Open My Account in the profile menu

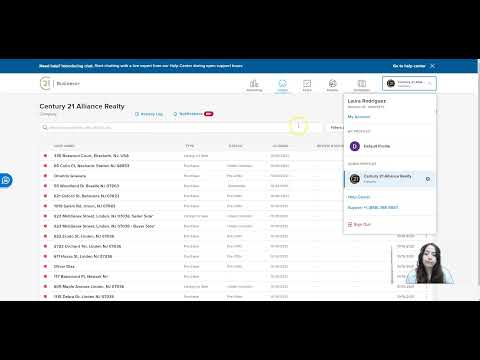359,117
